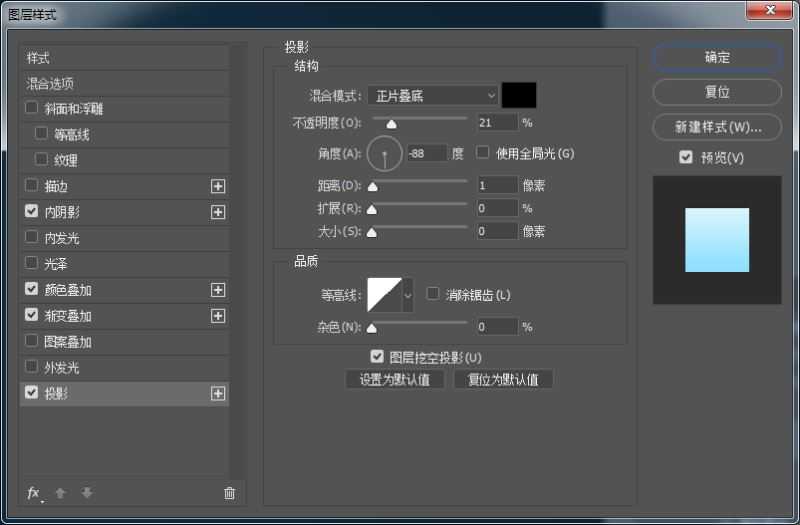Open the 等高线 contour picker arrow
This screenshot has height=525, width=800.
pos(408,295)
